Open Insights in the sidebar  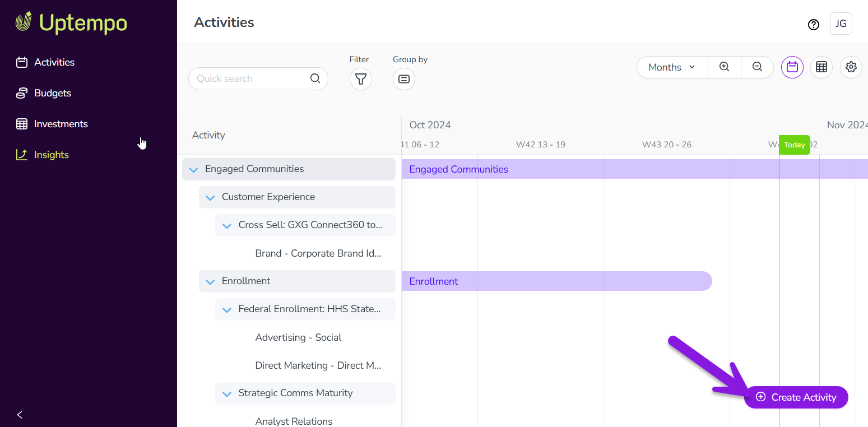tap(51, 155)
